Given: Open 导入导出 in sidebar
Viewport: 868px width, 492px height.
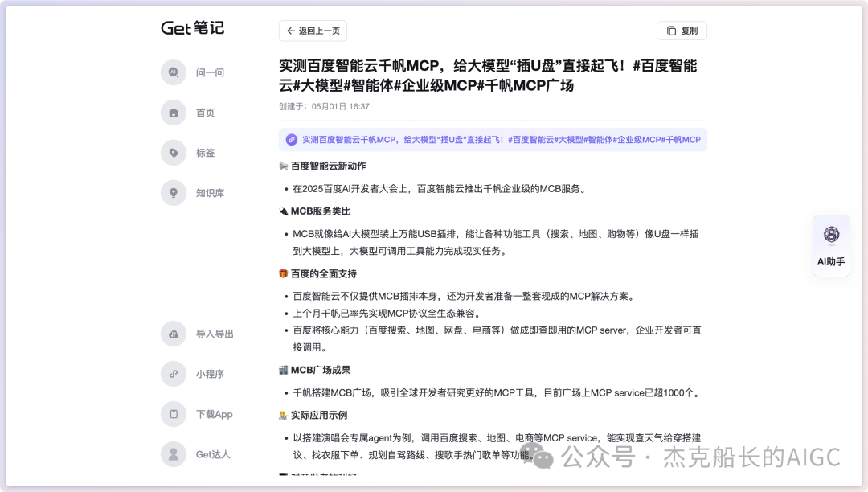Looking at the screenshot, I should (215, 334).
